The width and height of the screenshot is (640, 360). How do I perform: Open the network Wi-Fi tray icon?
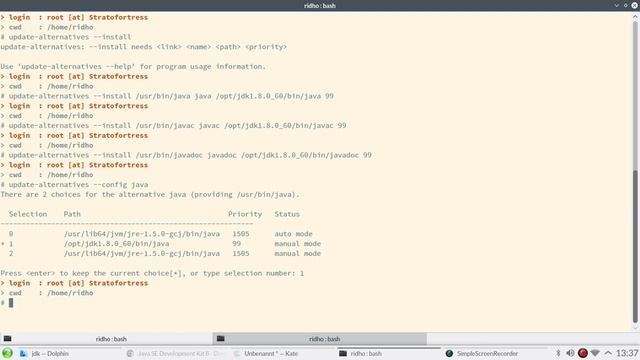point(595,353)
